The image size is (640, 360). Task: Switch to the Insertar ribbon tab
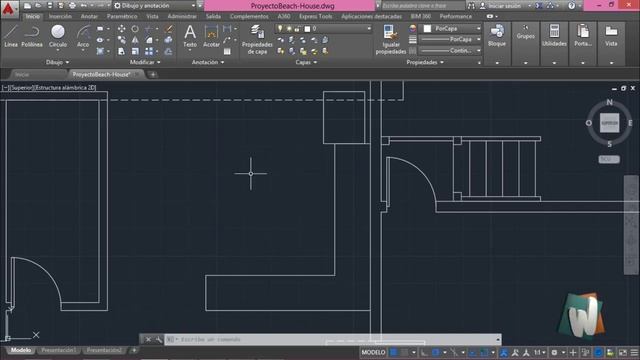point(60,16)
